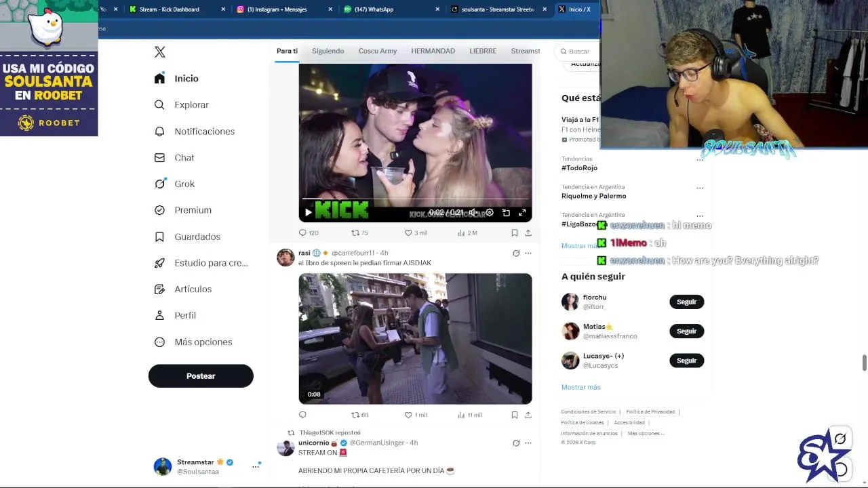Open rasi's profile avatar
The height and width of the screenshot is (488, 868).
tap(285, 258)
